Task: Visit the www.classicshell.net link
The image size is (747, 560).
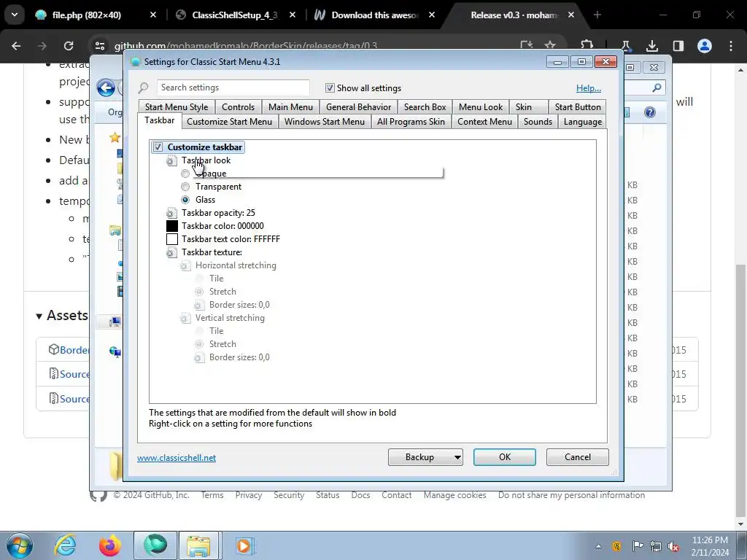Action: pyautogui.click(x=177, y=458)
